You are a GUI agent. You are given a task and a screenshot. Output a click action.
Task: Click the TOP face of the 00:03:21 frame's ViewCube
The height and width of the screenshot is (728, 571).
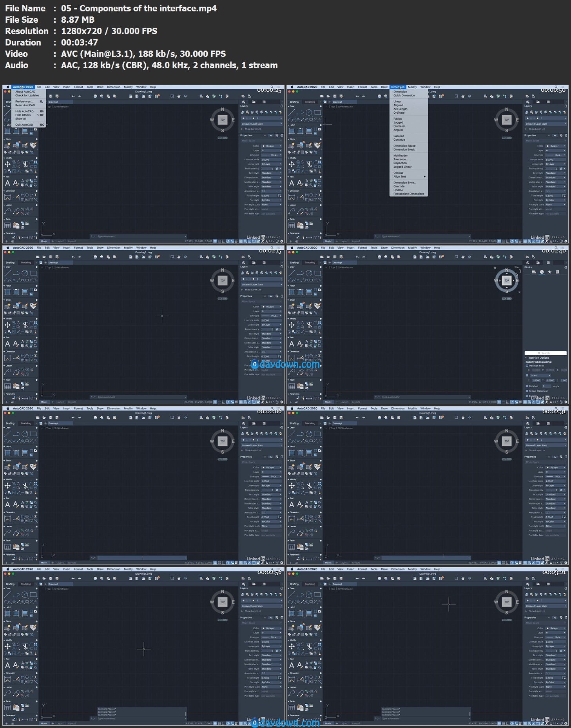point(507,602)
